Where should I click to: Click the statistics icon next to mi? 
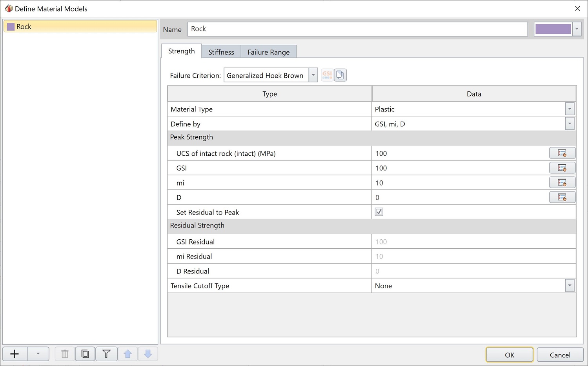tap(562, 182)
